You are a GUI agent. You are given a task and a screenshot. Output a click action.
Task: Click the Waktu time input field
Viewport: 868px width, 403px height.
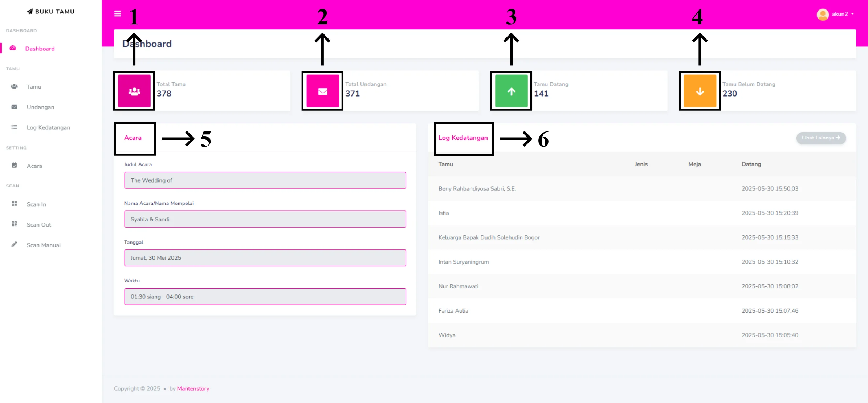pos(265,297)
